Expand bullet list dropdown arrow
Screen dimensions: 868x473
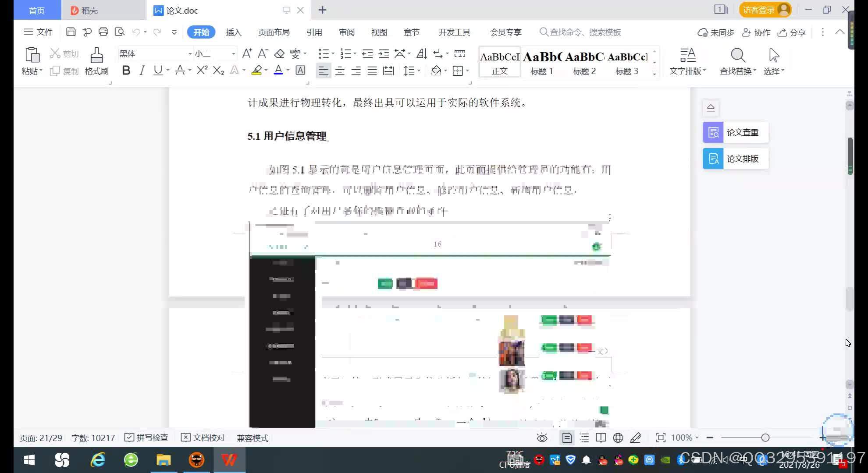click(x=333, y=54)
